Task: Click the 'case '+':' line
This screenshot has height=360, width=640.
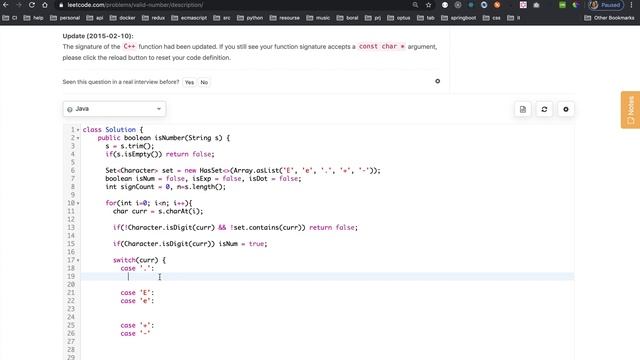Action: pyautogui.click(x=137, y=325)
